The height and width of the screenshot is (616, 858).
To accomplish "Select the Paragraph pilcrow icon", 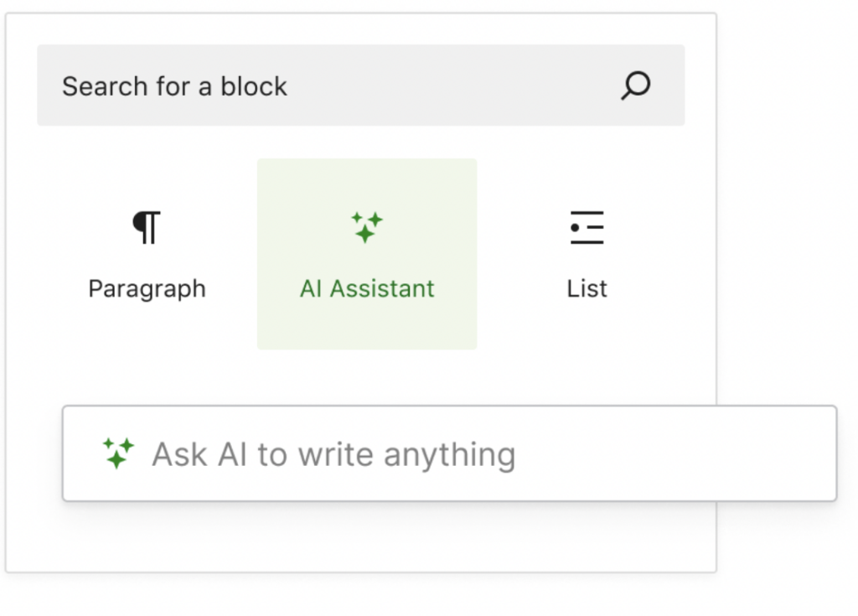I will tap(147, 227).
